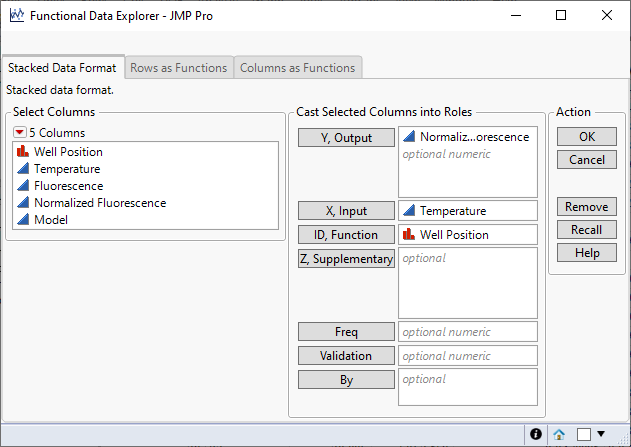Click the Well Position nominal column icon

pos(23,152)
